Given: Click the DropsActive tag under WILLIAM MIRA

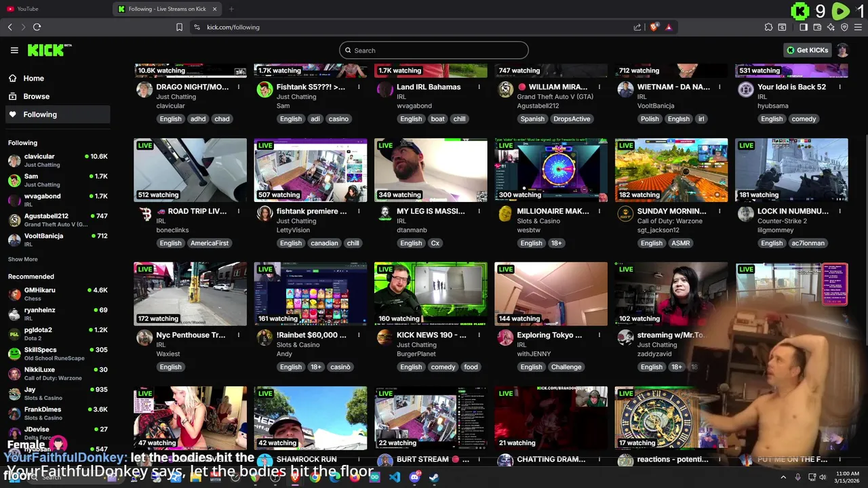Looking at the screenshot, I should coord(572,119).
